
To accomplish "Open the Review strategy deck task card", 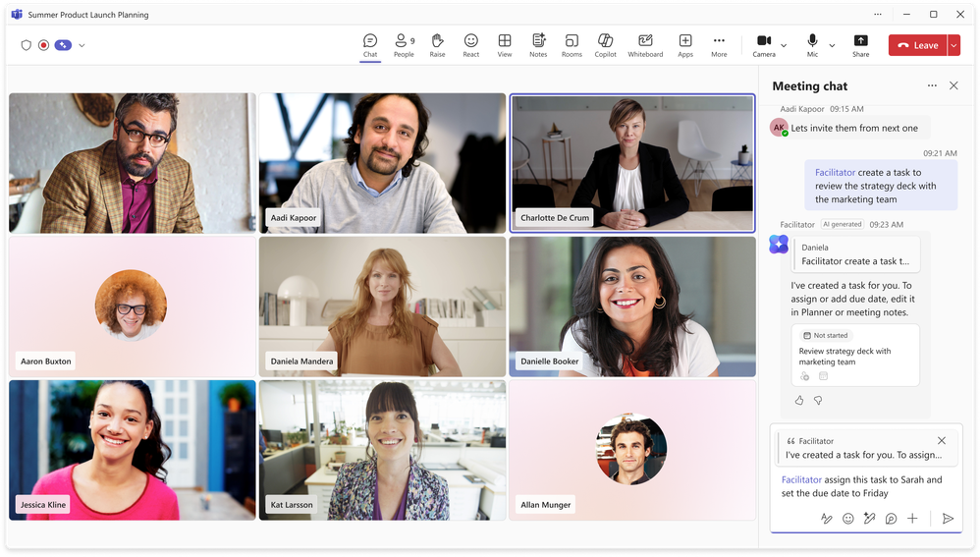I will click(x=855, y=355).
